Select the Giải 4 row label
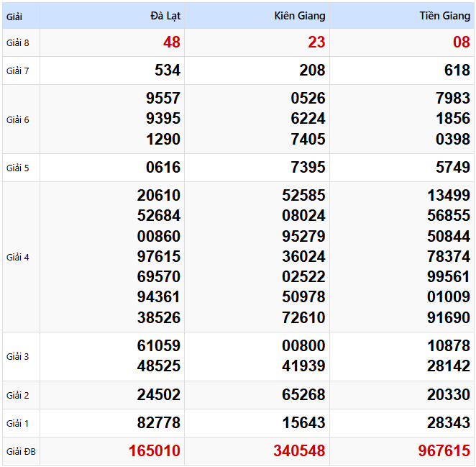This screenshot has width=476, height=467. (x=18, y=257)
